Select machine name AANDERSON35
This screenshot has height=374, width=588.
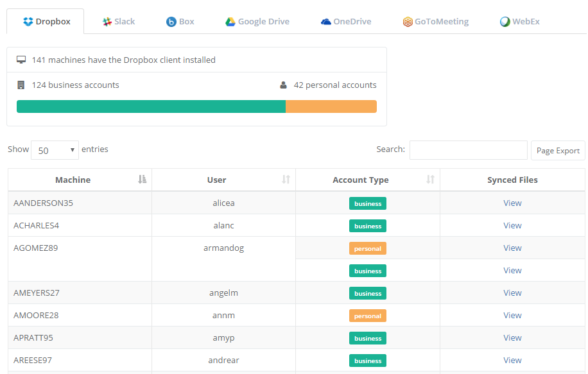43,203
